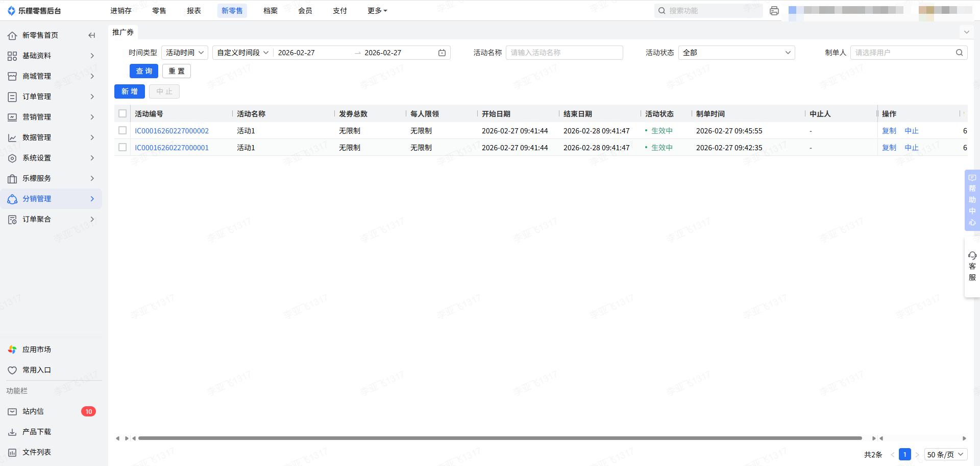980x466 pixels.
Task: Open 客服 headset widget
Action: [972, 267]
